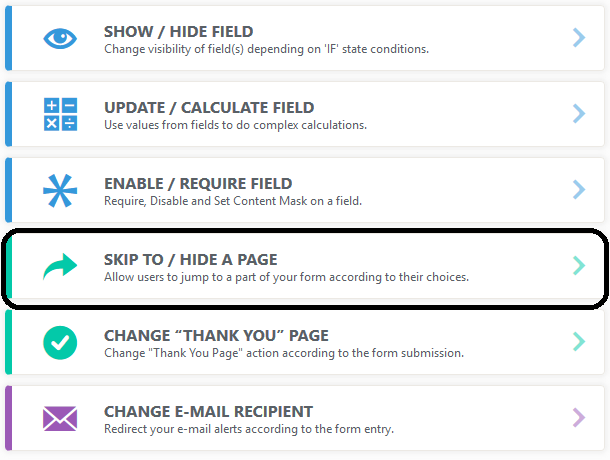This screenshot has width=610, height=460.
Task: Open the Change E-mail Recipient chevron
Action: (x=579, y=418)
